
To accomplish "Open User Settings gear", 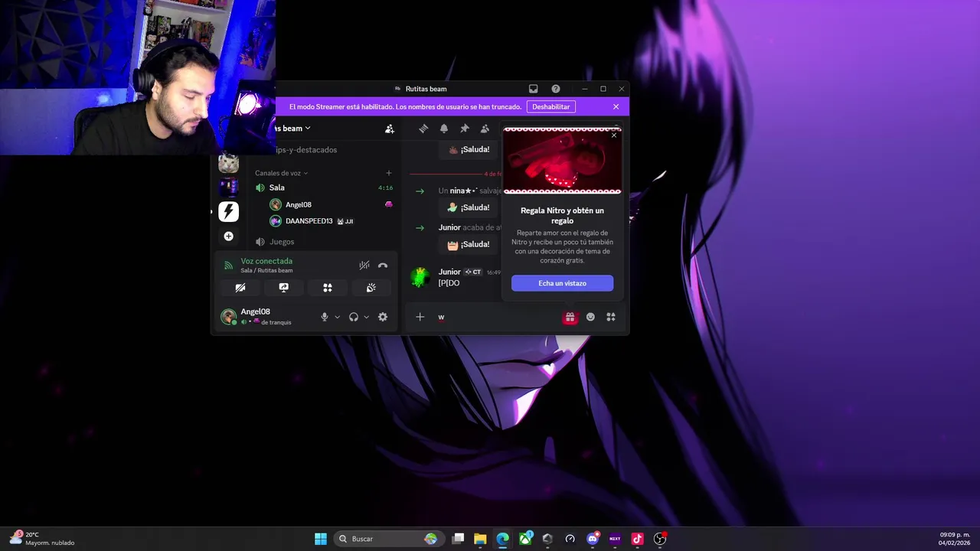I will pos(383,317).
